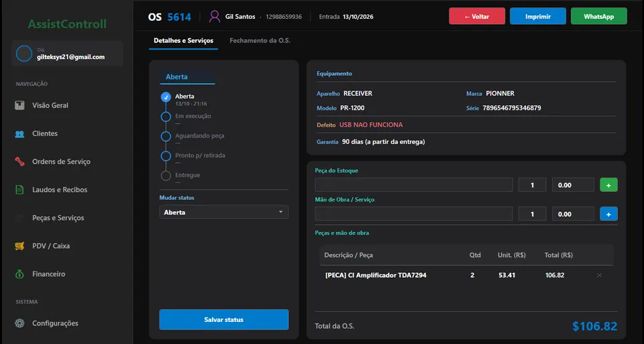Click the Financeiro money bag icon
This screenshot has width=644, height=344.
pos(19,274)
